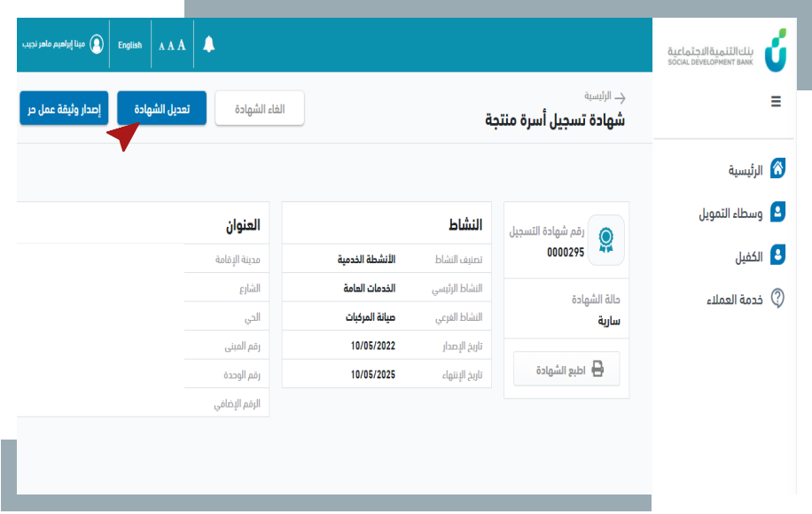The width and height of the screenshot is (812, 514).
Task: Click the تاريخ الإصدار label
Action: [463, 347]
